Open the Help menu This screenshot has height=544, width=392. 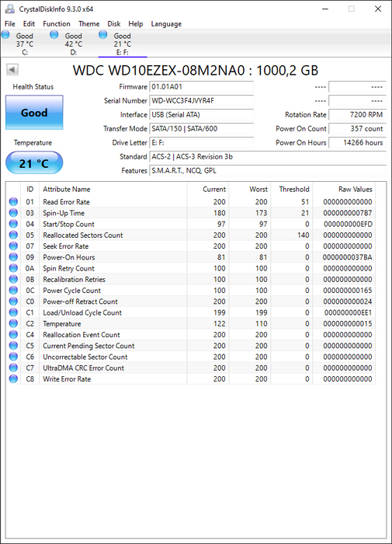click(x=136, y=23)
